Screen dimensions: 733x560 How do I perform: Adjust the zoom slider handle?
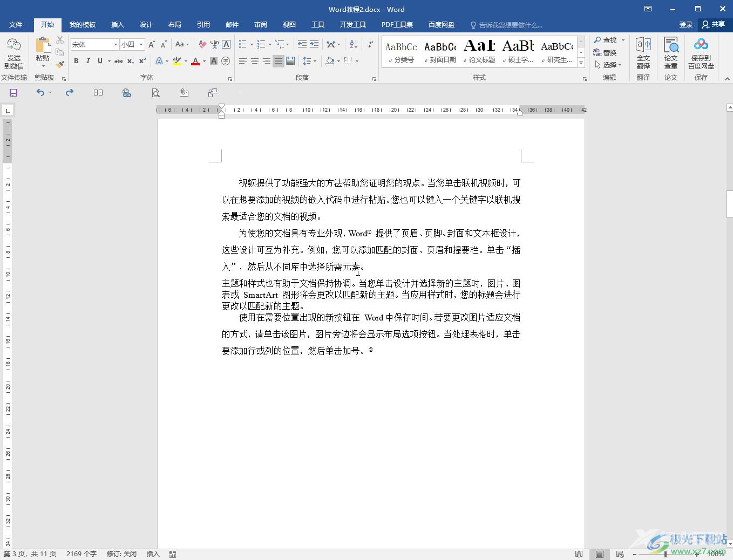point(666,554)
